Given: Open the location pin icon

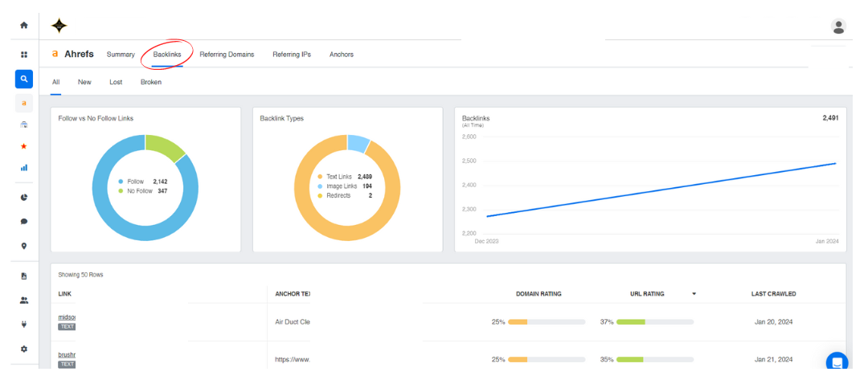Looking at the screenshot, I should [x=24, y=246].
